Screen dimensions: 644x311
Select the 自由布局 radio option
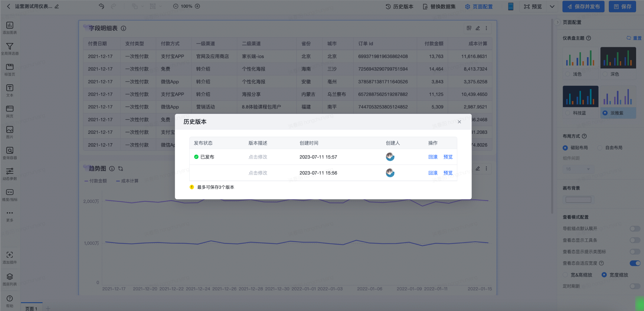600,148
